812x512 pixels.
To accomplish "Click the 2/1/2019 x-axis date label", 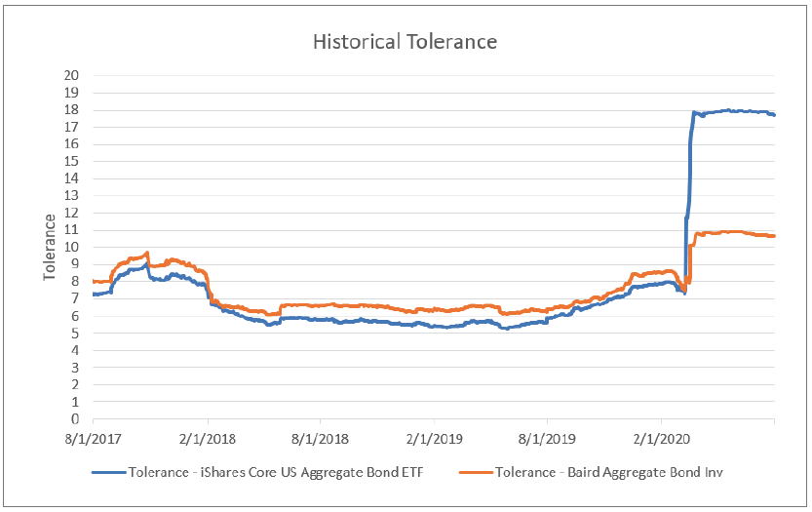I will pyautogui.click(x=434, y=438).
